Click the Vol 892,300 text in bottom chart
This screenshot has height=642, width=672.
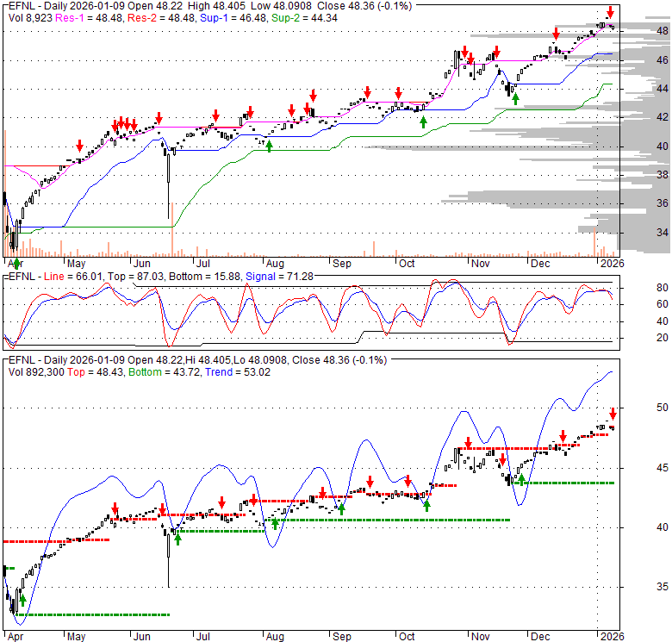coord(33,371)
